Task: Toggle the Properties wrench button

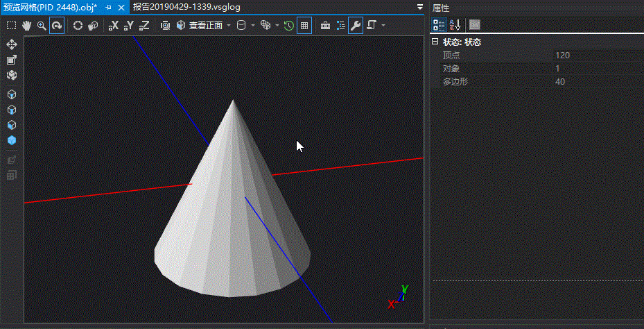Action: pos(356,26)
